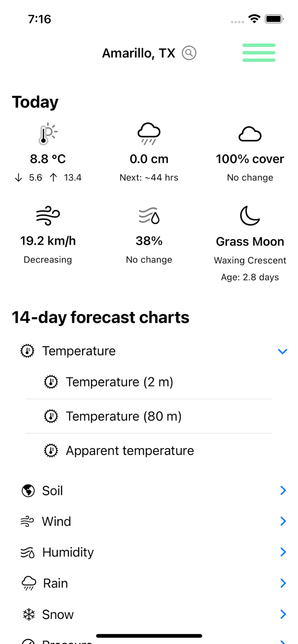The height and width of the screenshot is (644, 298).
Task: Tap the snowflake icon next to Snow
Action: 28,614
